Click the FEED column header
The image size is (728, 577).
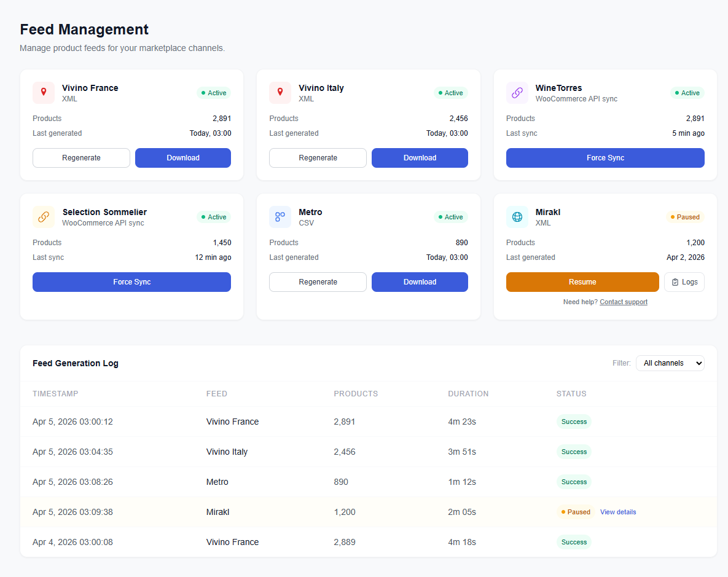click(217, 394)
